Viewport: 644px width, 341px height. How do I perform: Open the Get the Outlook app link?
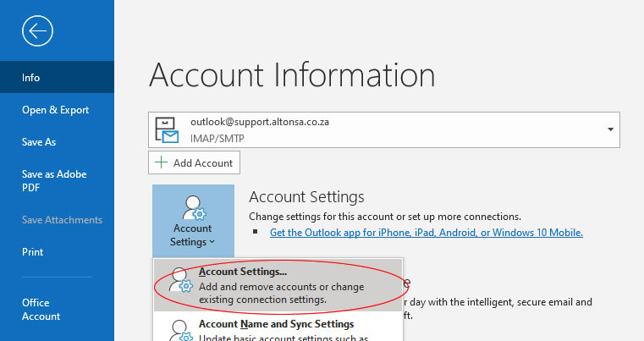tap(426, 233)
